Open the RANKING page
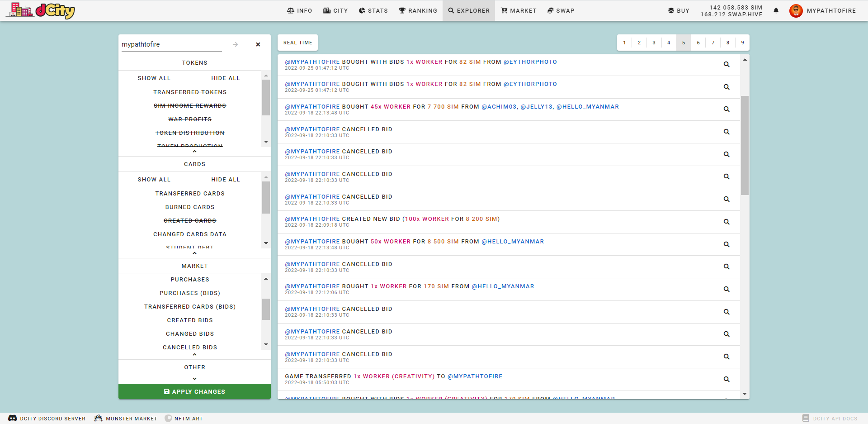 [418, 11]
